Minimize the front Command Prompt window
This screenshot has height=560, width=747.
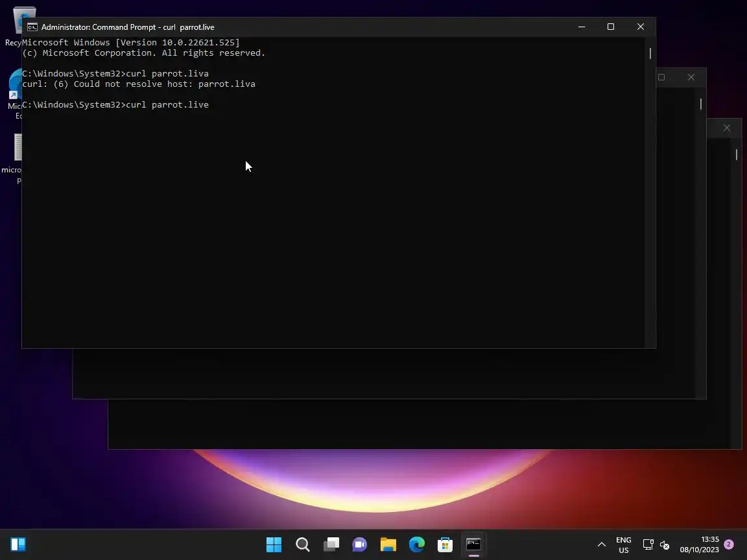pos(581,27)
